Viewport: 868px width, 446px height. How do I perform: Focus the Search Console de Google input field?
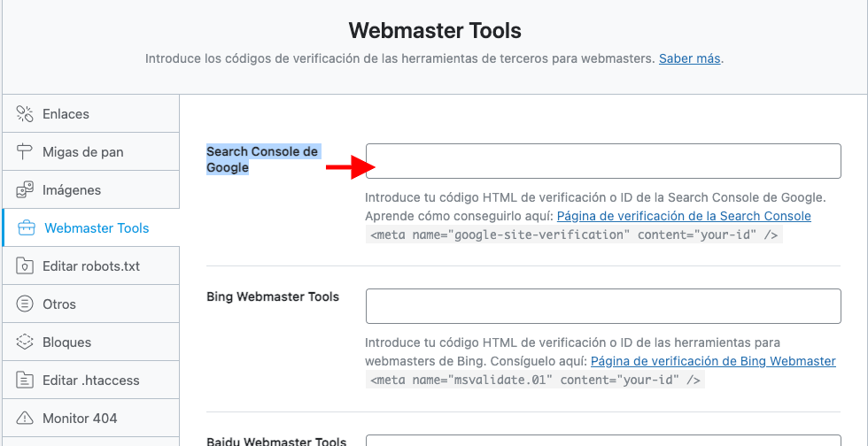pos(603,161)
